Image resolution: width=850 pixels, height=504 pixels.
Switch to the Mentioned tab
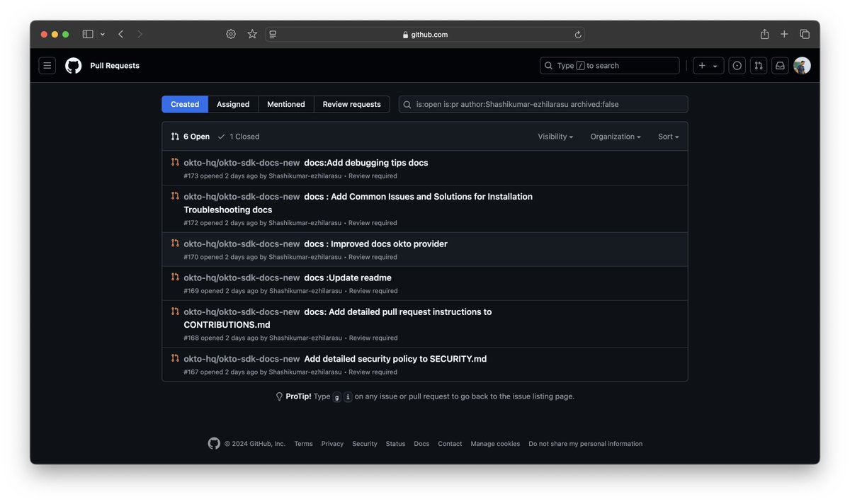coord(286,104)
